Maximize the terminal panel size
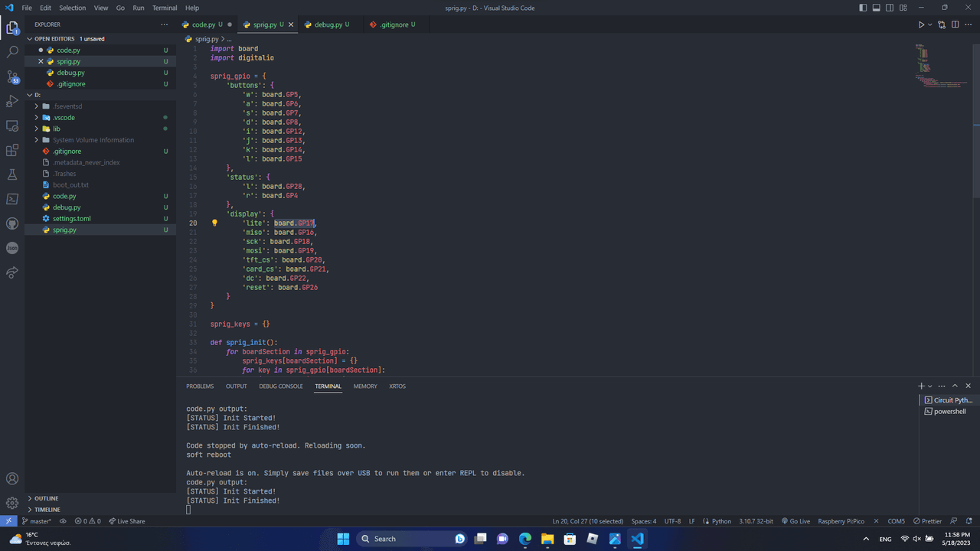 point(955,386)
